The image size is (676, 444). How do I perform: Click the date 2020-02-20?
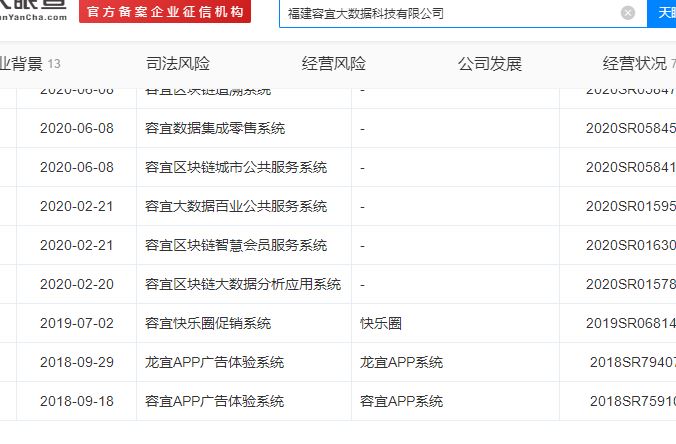[x=77, y=285]
